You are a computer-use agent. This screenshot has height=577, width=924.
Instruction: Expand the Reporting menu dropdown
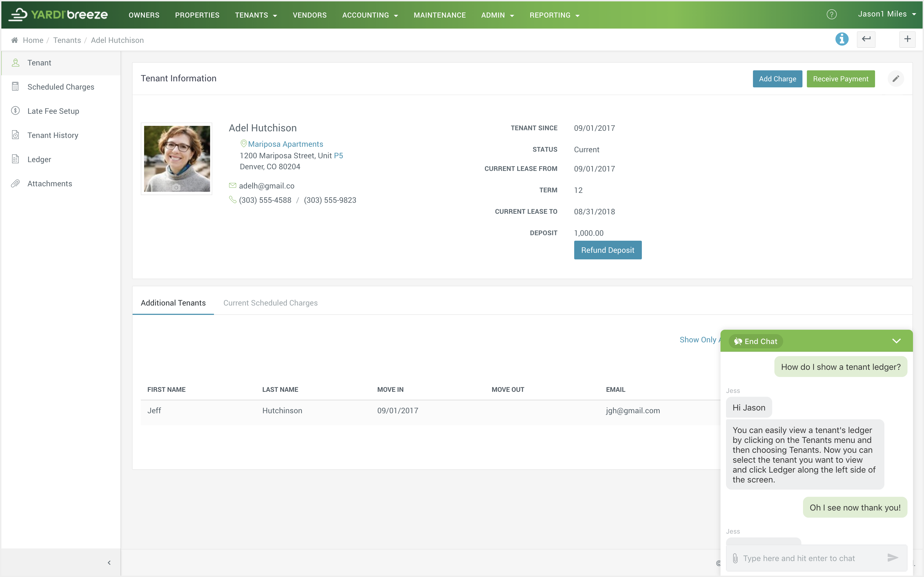(554, 15)
